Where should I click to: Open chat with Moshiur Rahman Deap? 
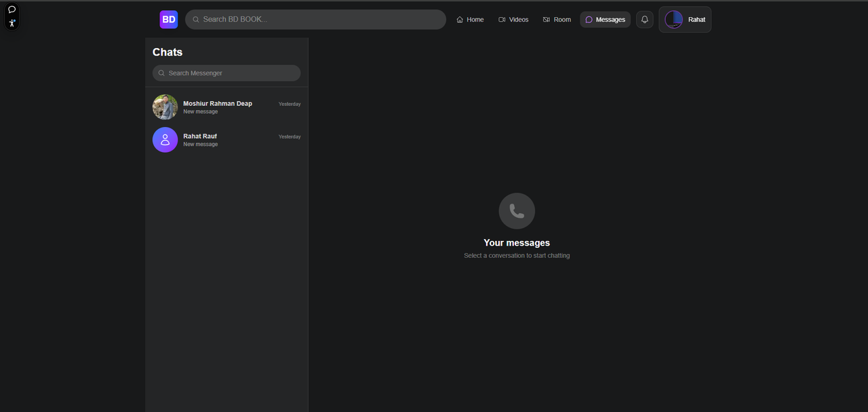(x=226, y=107)
